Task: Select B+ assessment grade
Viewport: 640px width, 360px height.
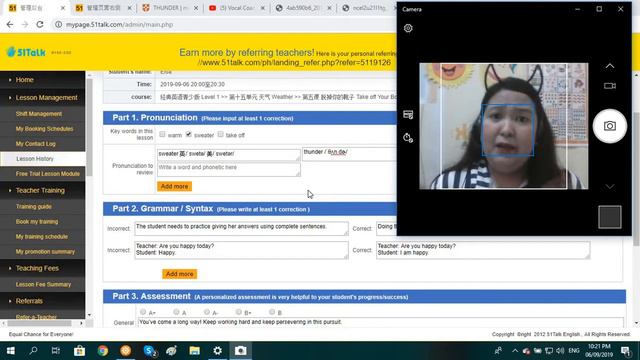Action: (x=239, y=312)
